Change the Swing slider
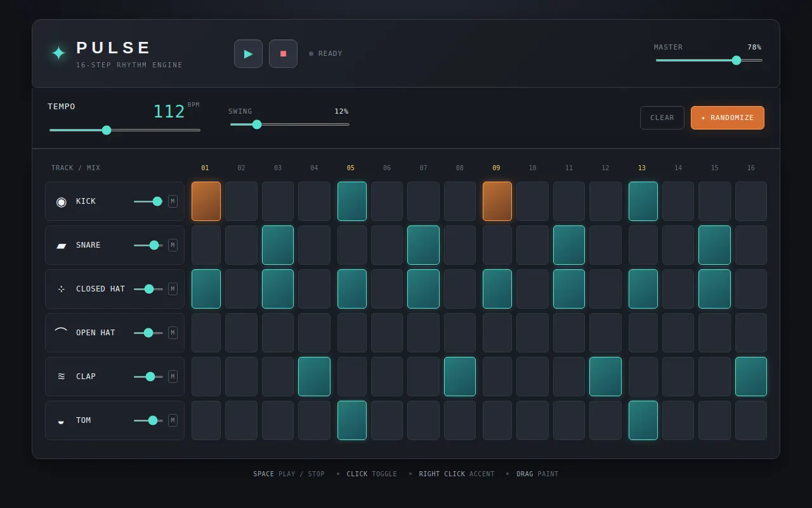Image resolution: width=812 pixels, height=508 pixels. (x=290, y=124)
